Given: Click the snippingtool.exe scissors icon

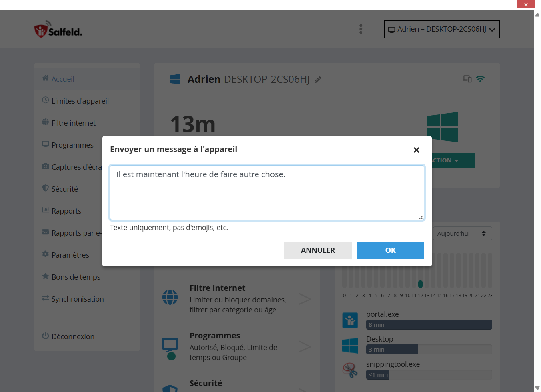Looking at the screenshot, I should 350,370.
